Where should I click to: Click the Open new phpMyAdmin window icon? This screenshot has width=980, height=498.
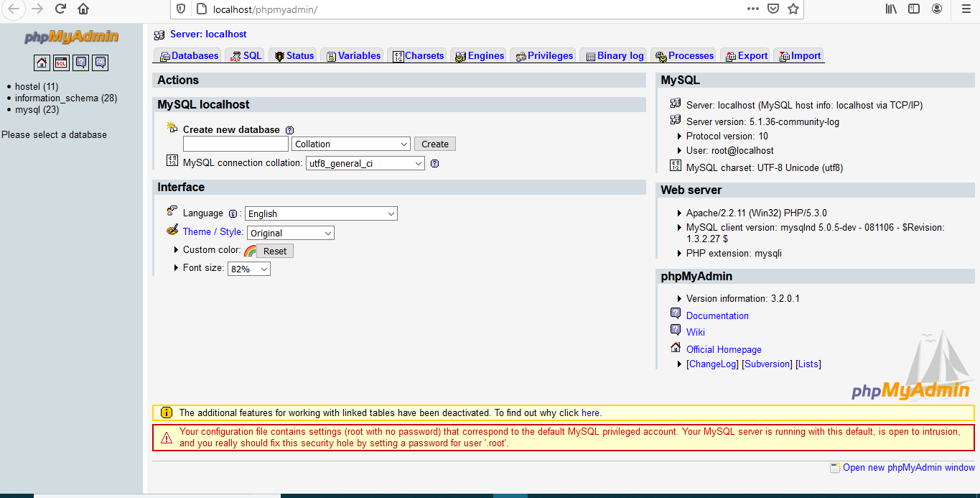point(834,467)
